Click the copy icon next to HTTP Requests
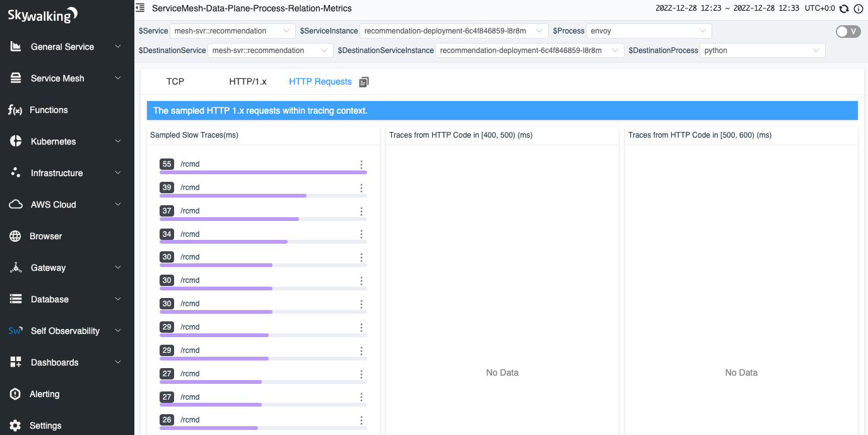The height and width of the screenshot is (435, 868). (363, 81)
